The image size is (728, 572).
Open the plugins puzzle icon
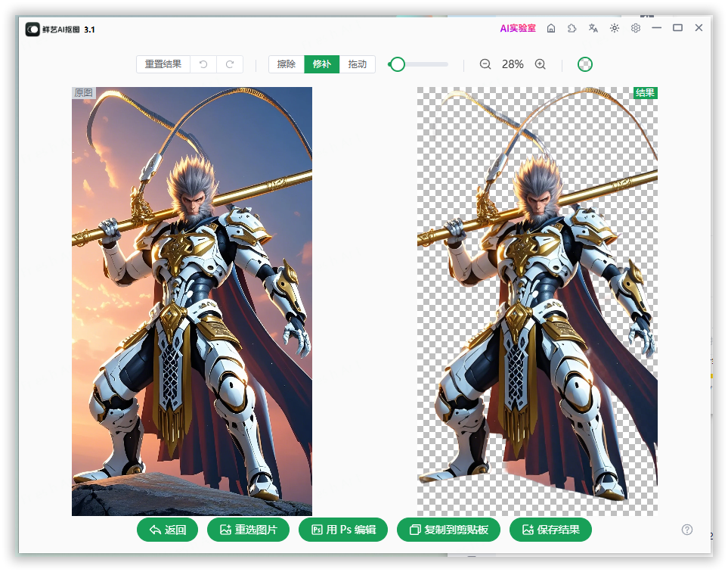point(572,28)
